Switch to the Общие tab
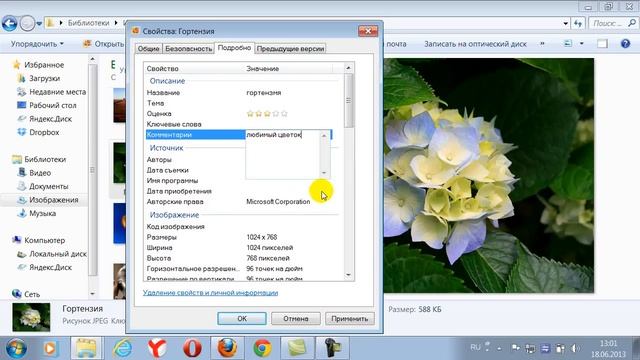The image size is (640, 360). pyautogui.click(x=148, y=49)
